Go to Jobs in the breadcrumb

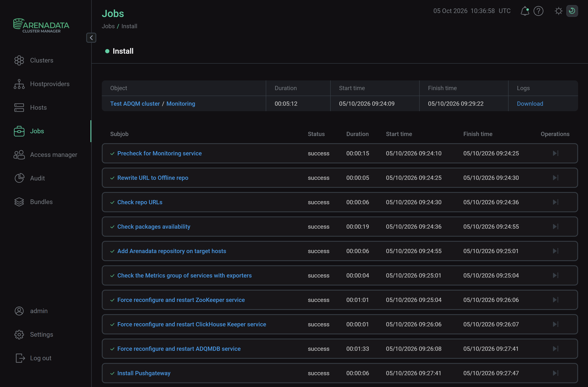coord(108,26)
